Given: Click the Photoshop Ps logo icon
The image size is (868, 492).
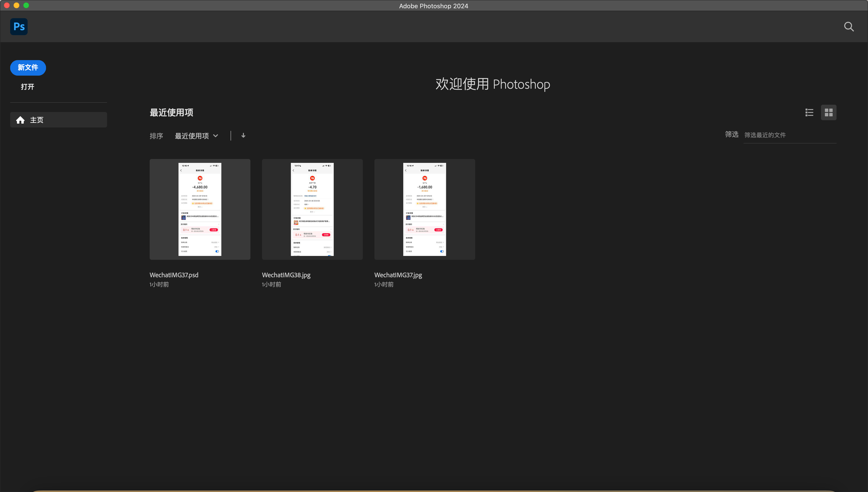Looking at the screenshot, I should pyautogui.click(x=19, y=26).
